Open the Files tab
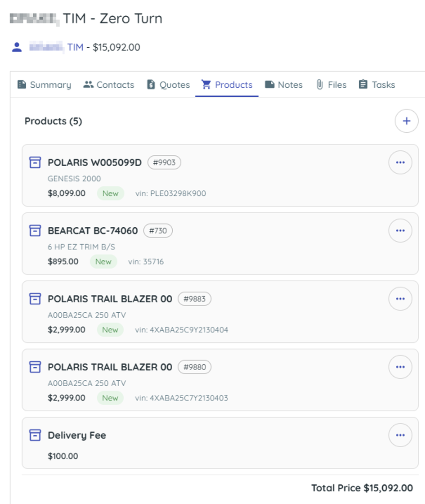425x504 pixels. pos(331,85)
